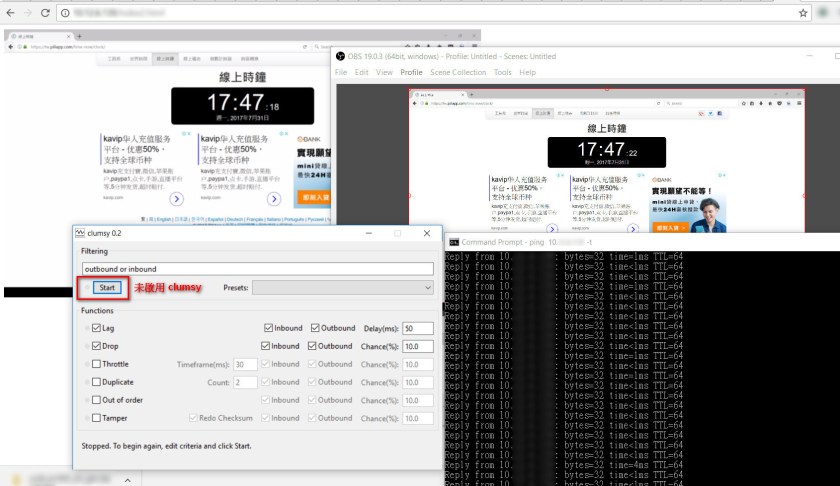Open the Presets dropdown in clumsy

pos(343,288)
